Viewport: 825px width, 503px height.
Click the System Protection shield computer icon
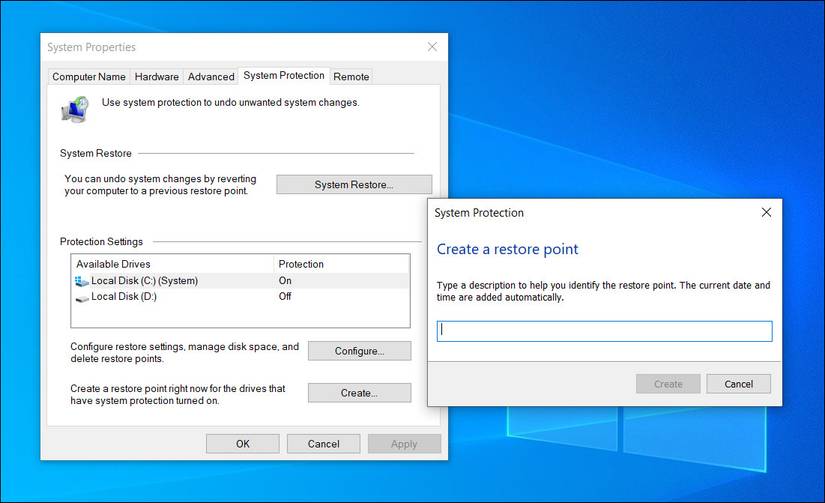coord(74,108)
